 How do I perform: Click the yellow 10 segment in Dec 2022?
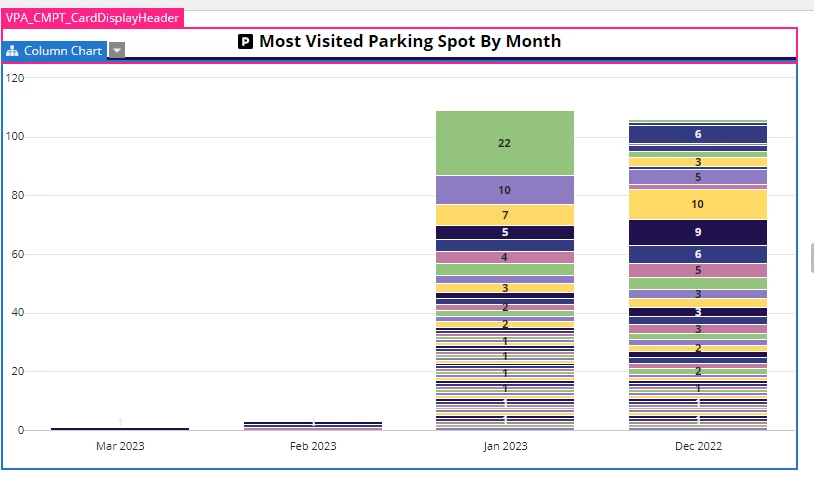click(x=698, y=204)
